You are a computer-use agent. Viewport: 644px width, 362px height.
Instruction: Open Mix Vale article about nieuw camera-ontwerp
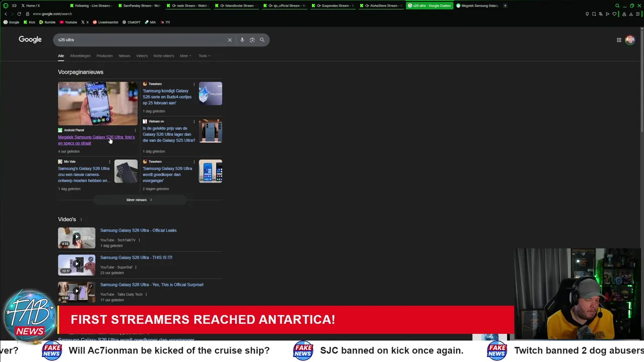(x=84, y=174)
